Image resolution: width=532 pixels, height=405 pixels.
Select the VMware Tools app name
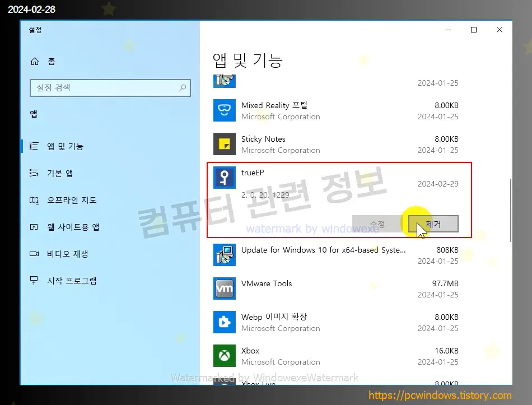point(267,283)
